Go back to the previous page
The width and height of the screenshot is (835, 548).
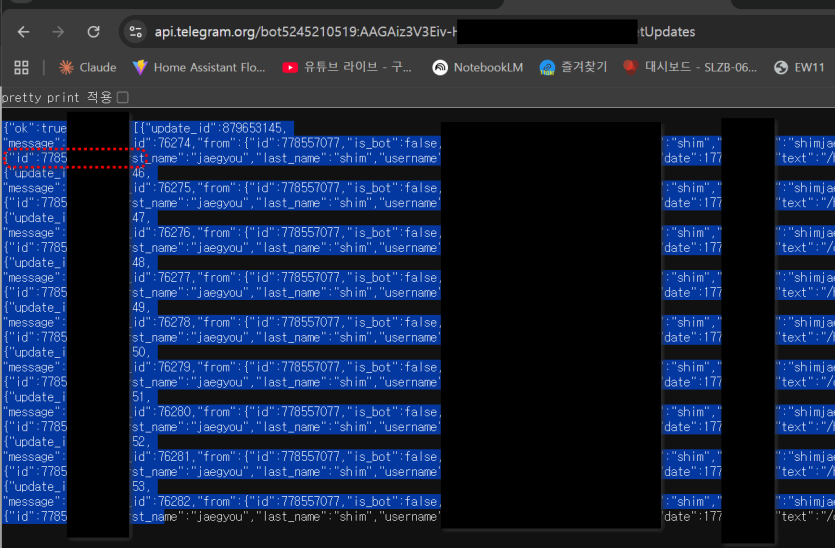tap(23, 32)
